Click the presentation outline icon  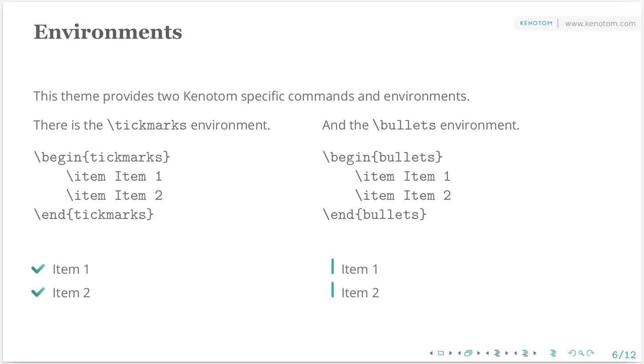[x=553, y=353]
